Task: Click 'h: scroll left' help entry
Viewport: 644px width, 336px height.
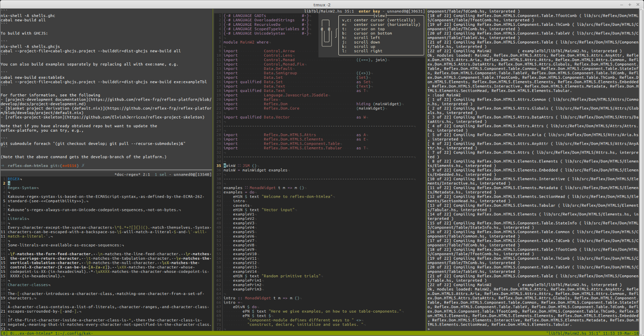Action: click(361, 38)
